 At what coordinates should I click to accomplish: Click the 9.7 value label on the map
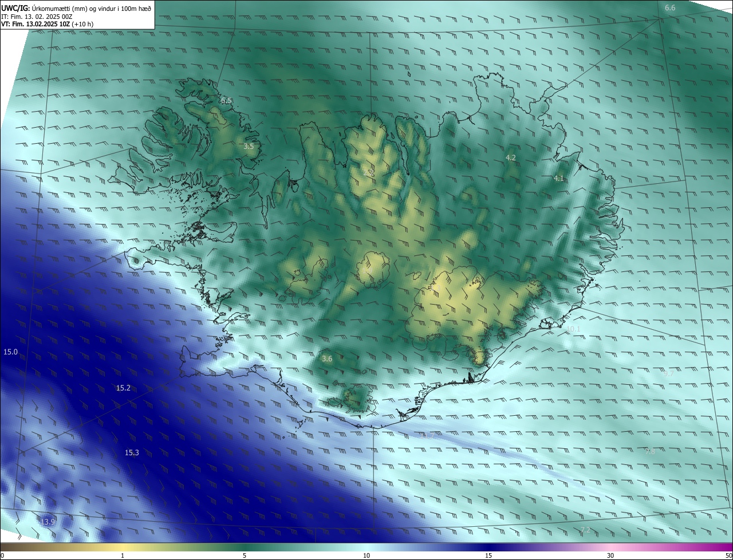(668, 374)
